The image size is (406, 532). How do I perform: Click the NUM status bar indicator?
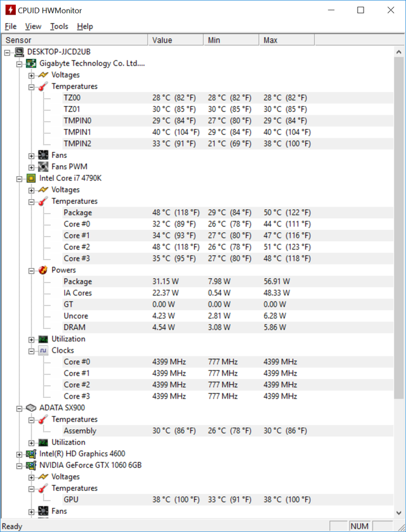tap(359, 526)
